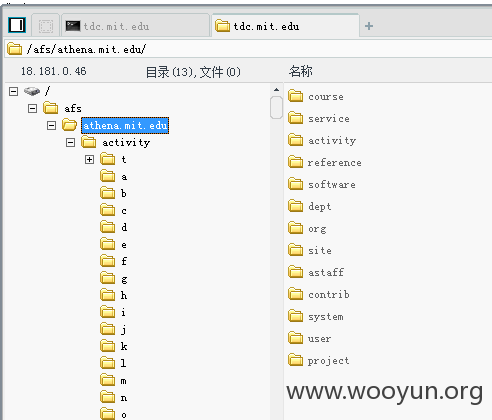Open the contrib folder icon
This screenshot has width=492, height=420.
[296, 294]
